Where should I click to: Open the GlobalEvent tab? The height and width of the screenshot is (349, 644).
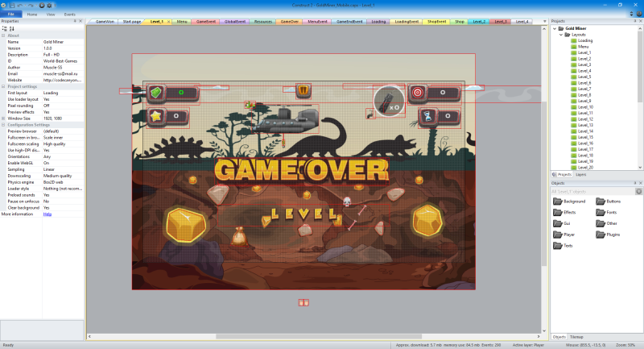(235, 22)
